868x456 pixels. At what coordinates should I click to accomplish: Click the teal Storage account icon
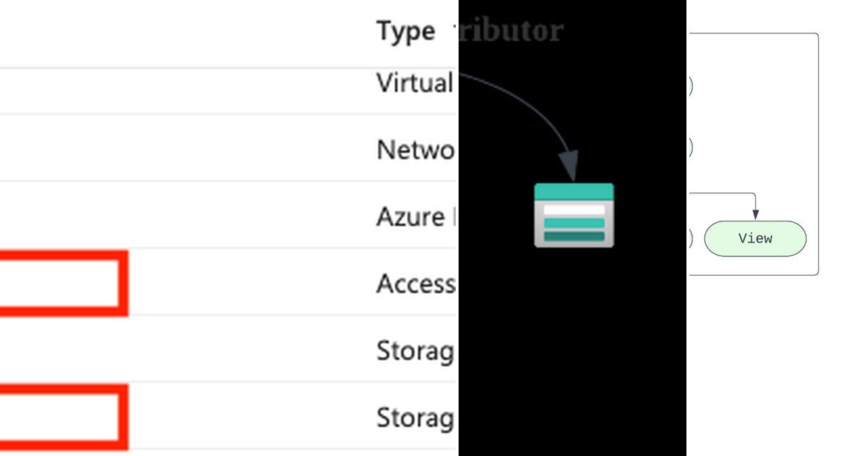pos(573,214)
